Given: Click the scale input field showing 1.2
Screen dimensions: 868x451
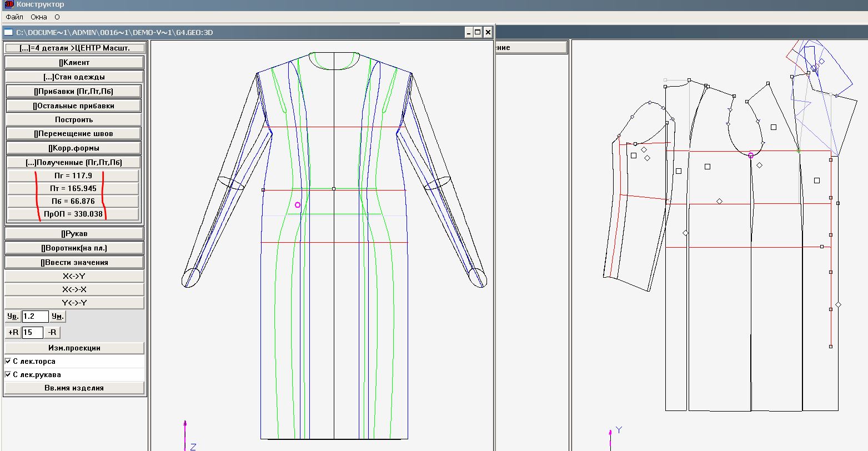Looking at the screenshot, I should 35,317.
